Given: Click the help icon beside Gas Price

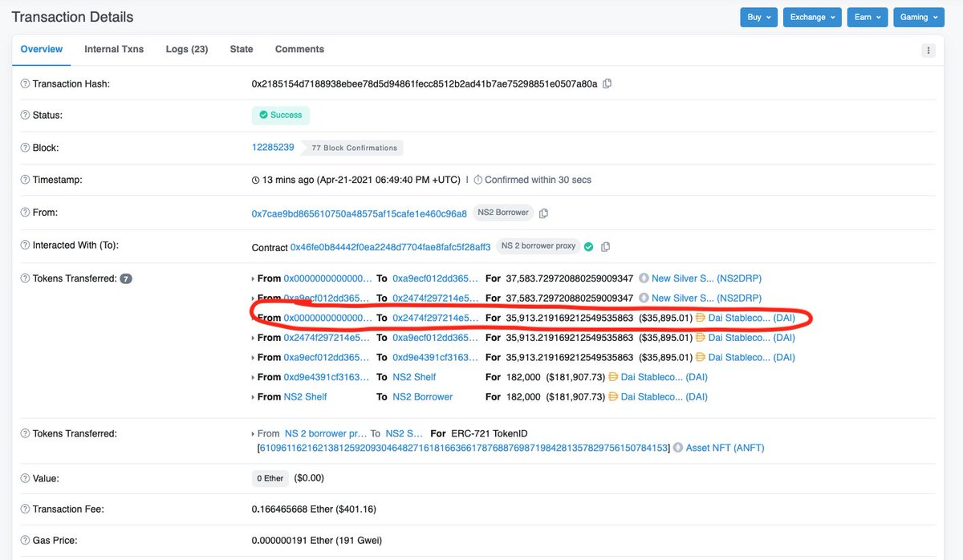Looking at the screenshot, I should pos(25,542).
